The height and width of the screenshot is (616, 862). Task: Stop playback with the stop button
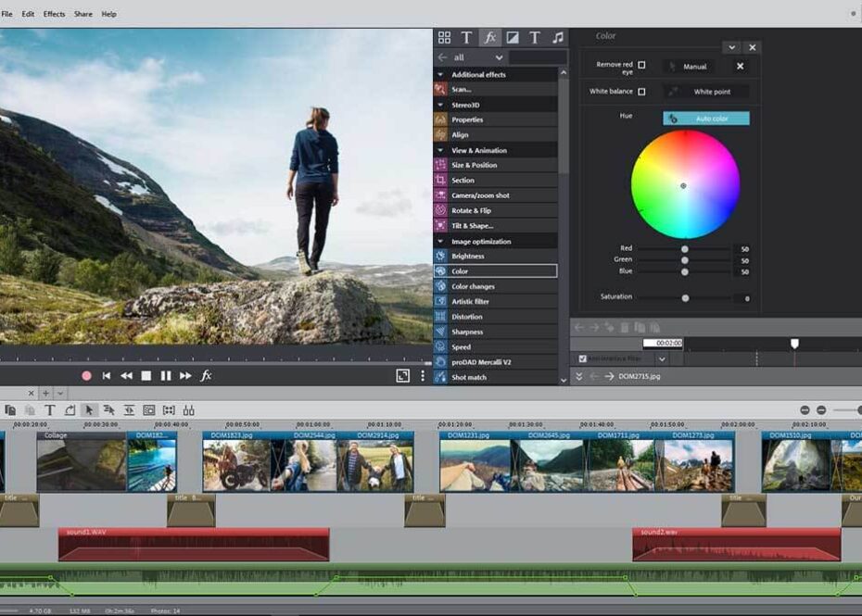(146, 376)
